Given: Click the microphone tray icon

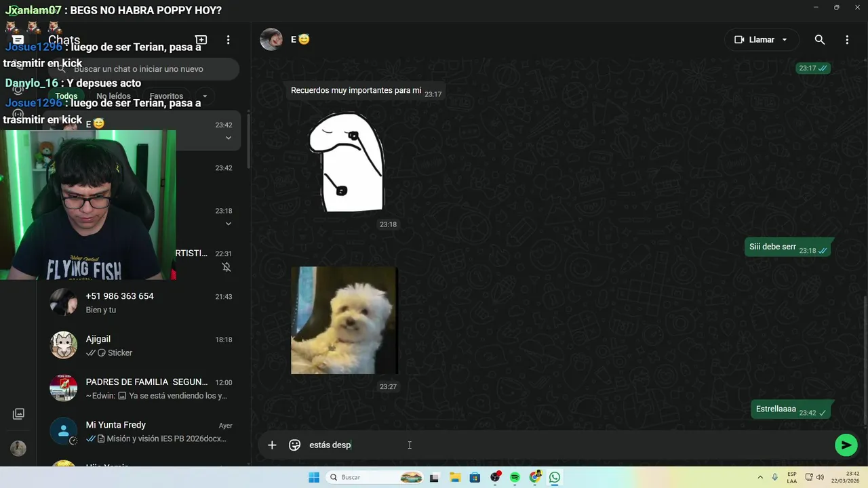Looking at the screenshot, I should 774,477.
